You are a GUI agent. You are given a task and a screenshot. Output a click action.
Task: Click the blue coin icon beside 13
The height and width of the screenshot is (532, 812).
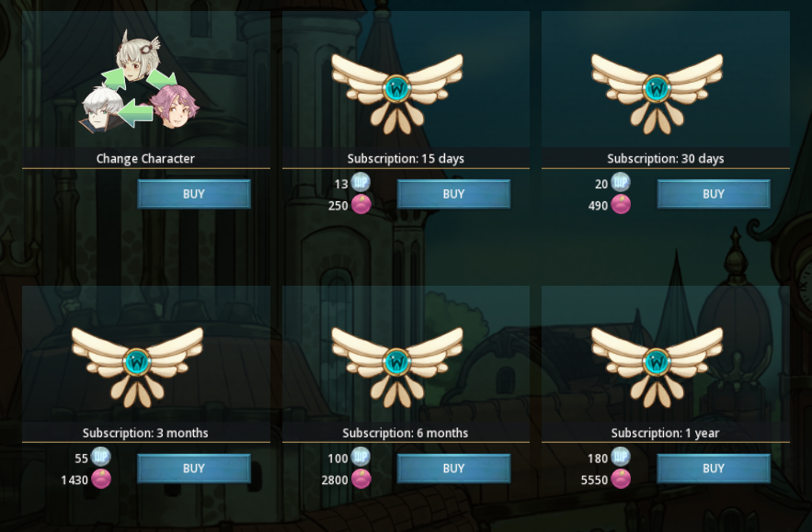coord(360,182)
